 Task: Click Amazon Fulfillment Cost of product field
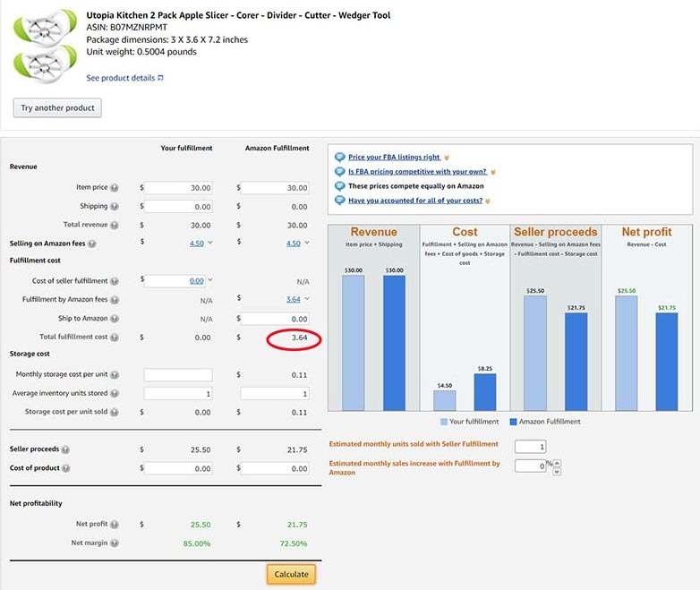(275, 468)
